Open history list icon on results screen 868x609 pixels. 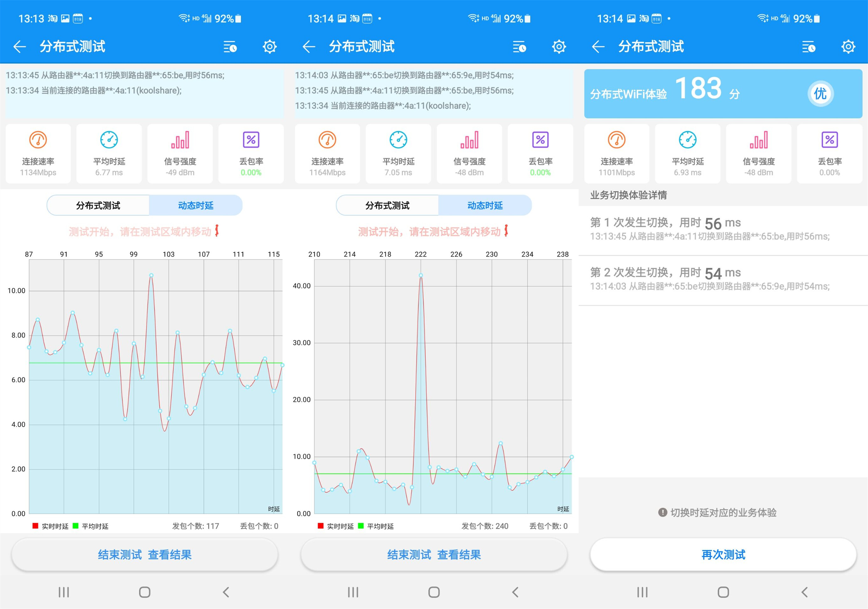808,47
